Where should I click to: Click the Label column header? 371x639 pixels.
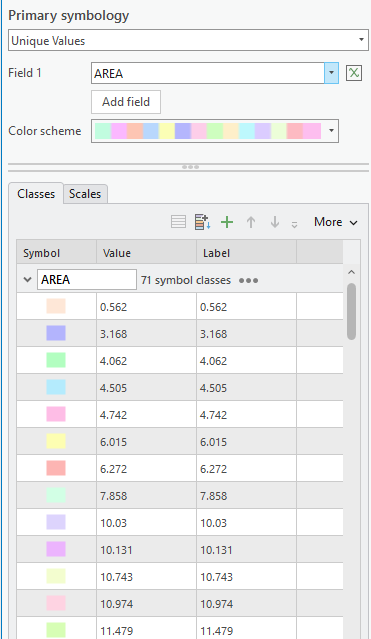[x=246, y=253]
